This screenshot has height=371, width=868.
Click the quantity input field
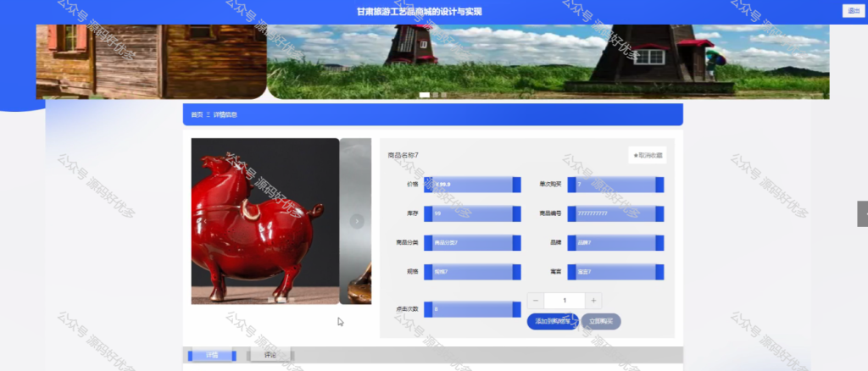[565, 301]
